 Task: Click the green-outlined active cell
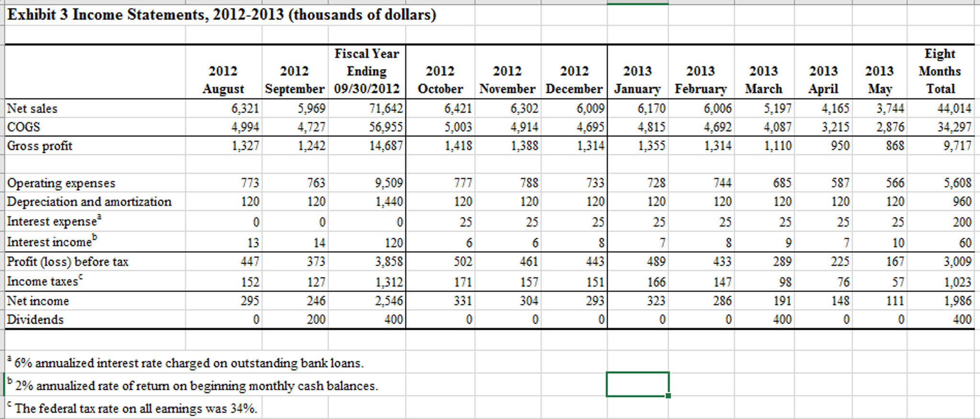[x=638, y=384]
